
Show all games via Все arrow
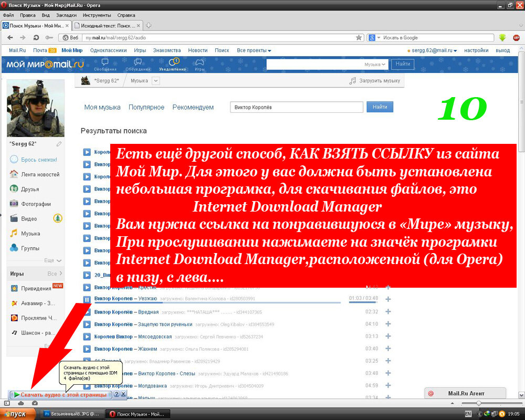tap(55, 274)
